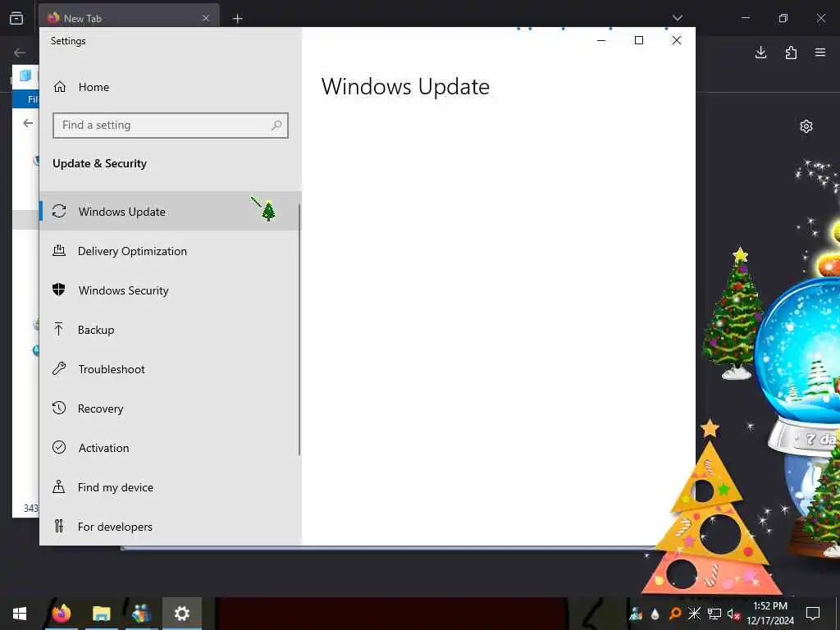Open Firefox from the taskbar
Viewport: 840px width, 630px height.
(x=62, y=614)
